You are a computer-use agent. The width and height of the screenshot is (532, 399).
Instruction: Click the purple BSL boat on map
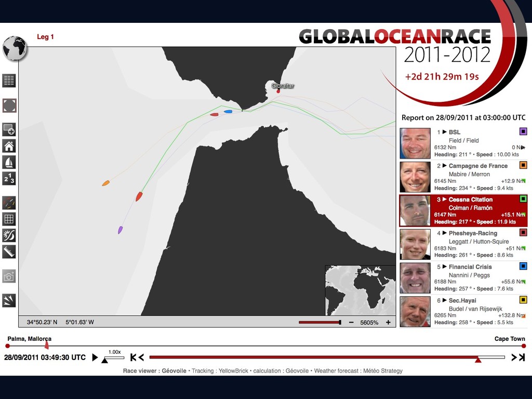(x=120, y=230)
